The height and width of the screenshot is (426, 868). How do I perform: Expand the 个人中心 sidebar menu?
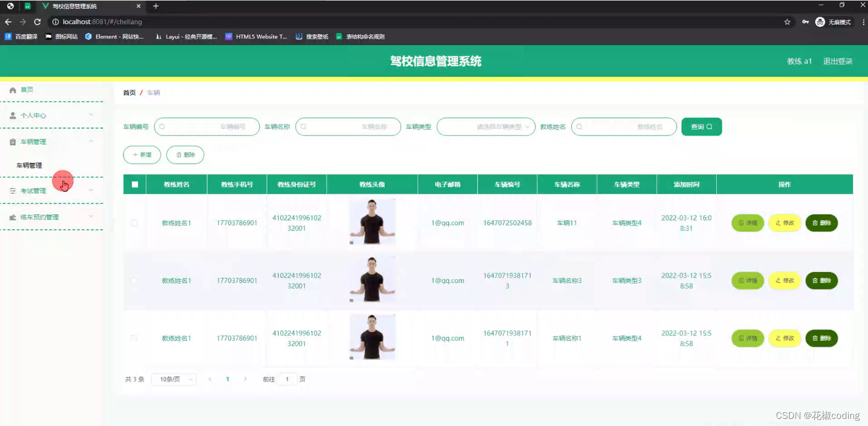click(52, 116)
